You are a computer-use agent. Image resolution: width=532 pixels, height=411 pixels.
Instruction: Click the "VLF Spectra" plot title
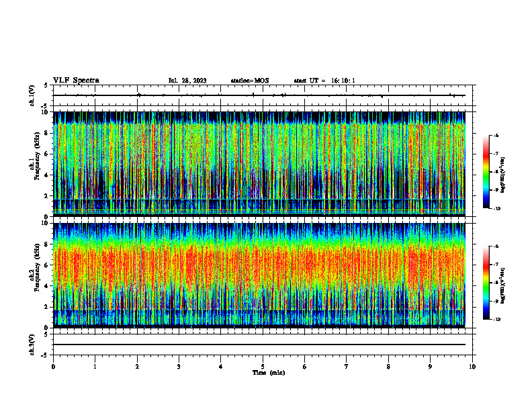[76, 81]
